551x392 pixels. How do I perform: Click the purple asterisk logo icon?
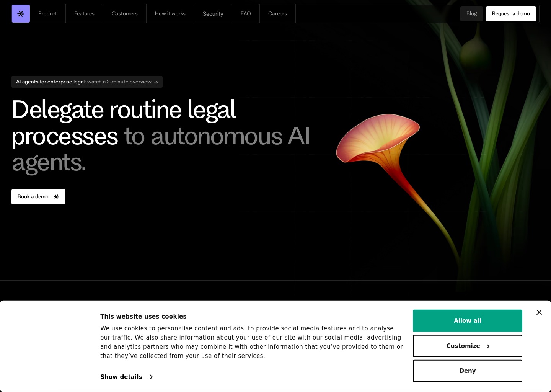pos(21,14)
